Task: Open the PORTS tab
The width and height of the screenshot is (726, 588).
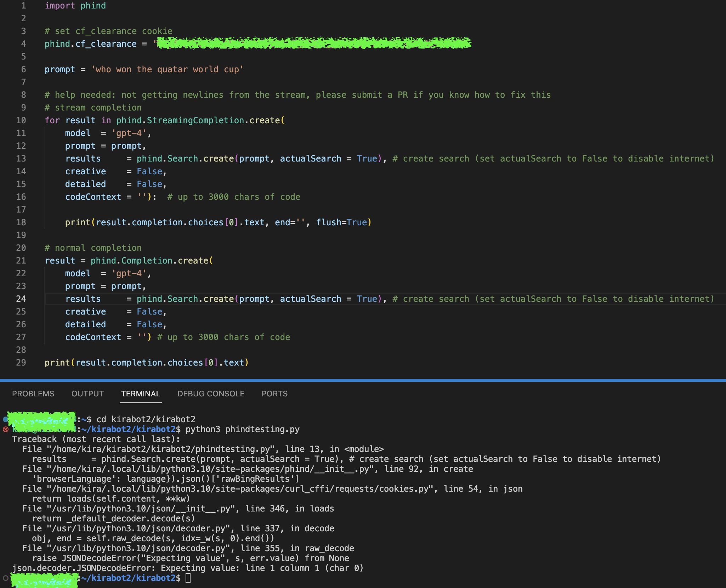Action: [x=274, y=394]
